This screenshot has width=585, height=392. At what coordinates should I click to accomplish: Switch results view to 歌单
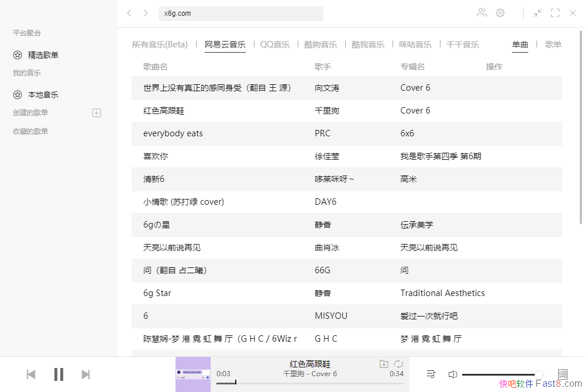point(553,44)
